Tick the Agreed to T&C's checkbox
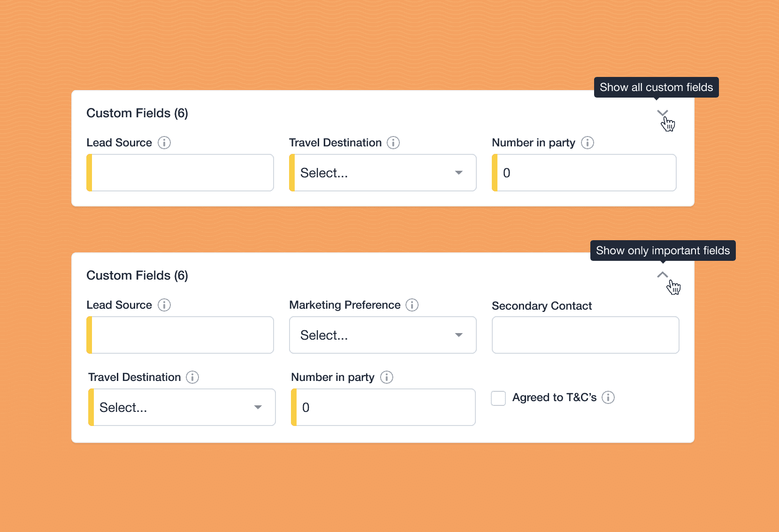This screenshot has height=532, width=779. point(498,398)
